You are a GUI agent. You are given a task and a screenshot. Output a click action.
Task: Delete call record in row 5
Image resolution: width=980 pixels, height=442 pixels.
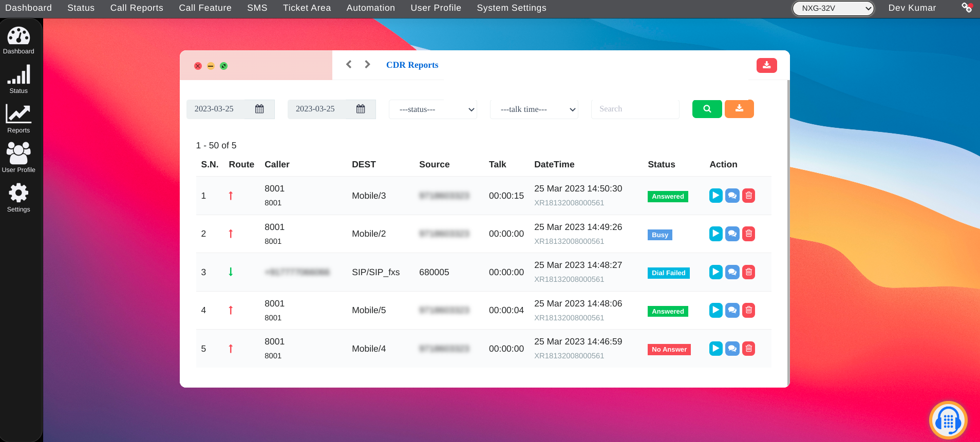click(748, 349)
